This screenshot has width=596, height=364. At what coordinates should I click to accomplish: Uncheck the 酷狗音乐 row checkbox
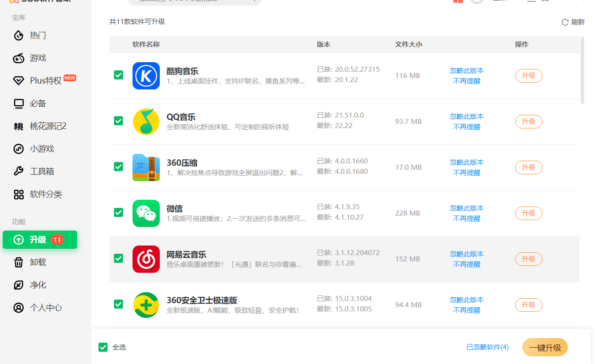click(x=118, y=75)
